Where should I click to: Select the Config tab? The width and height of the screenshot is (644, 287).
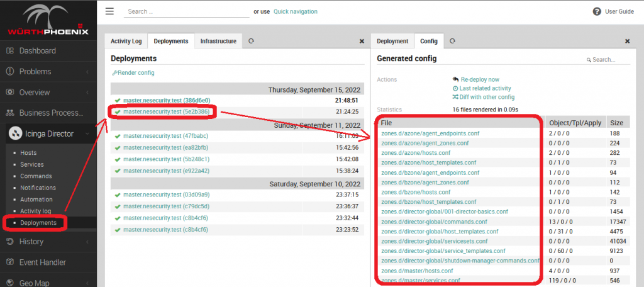click(x=429, y=41)
